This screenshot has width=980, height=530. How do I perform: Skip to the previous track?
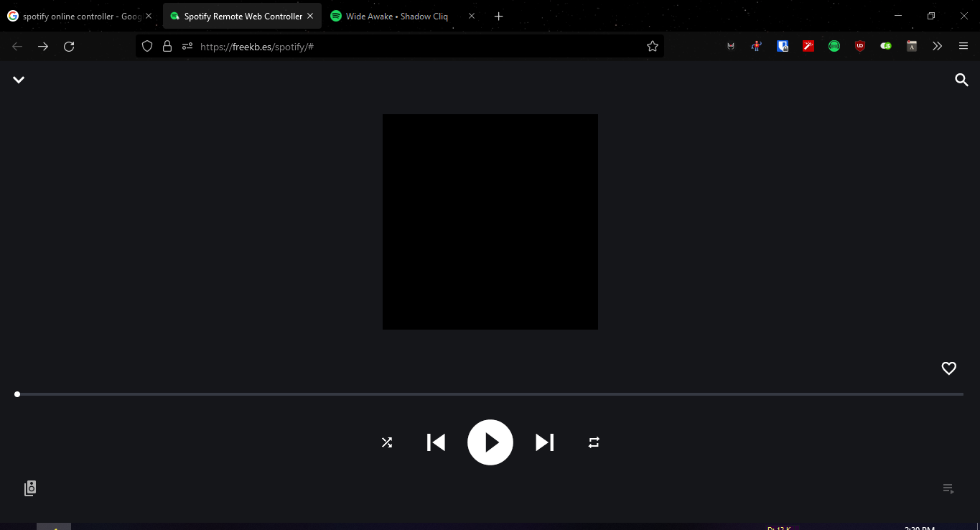point(436,442)
